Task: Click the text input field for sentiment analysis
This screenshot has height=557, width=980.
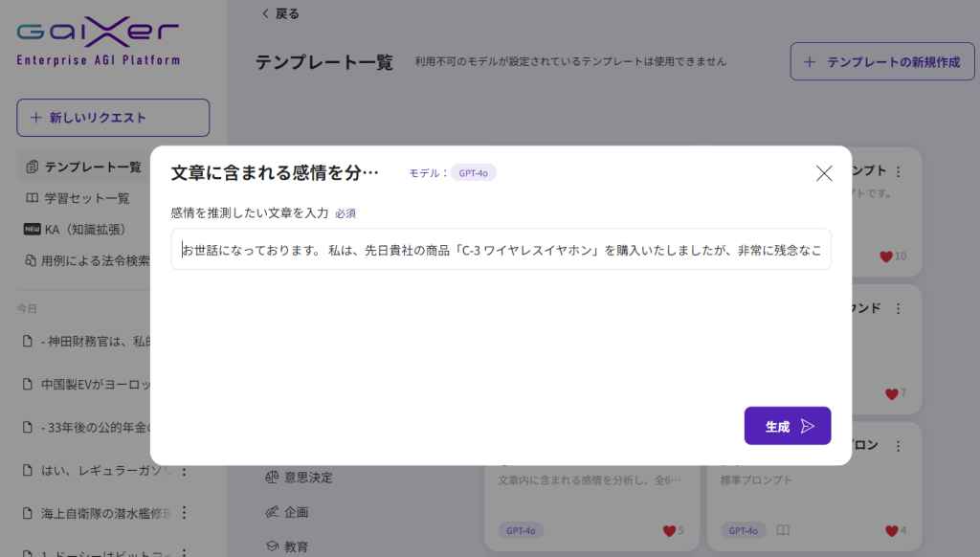Action: pyautogui.click(x=501, y=250)
